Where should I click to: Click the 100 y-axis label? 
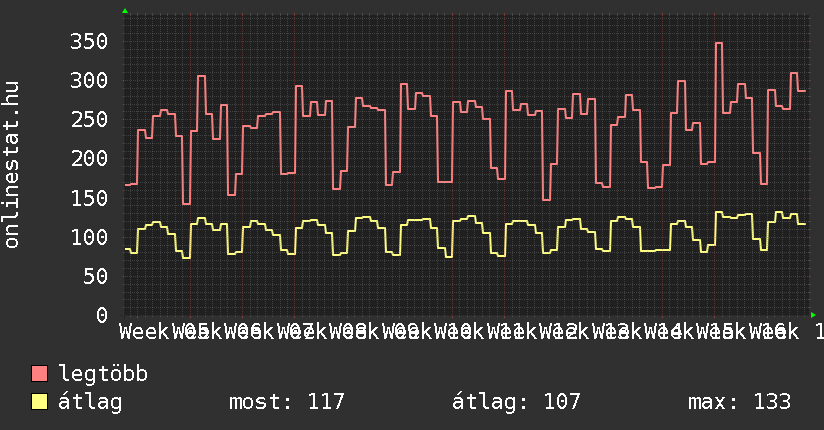click(x=88, y=236)
